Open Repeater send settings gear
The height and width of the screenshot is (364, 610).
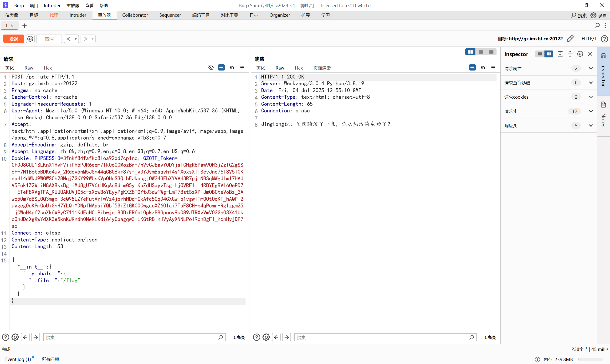pos(30,39)
